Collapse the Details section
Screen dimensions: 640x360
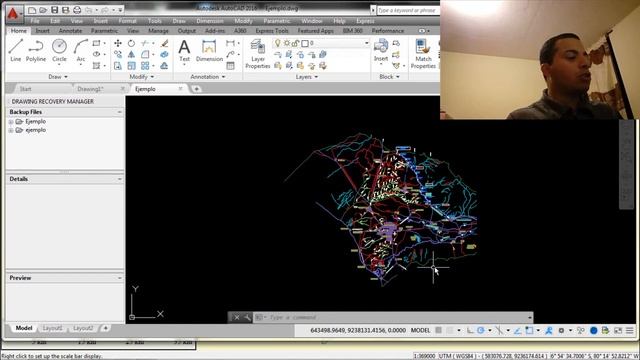tap(119, 179)
